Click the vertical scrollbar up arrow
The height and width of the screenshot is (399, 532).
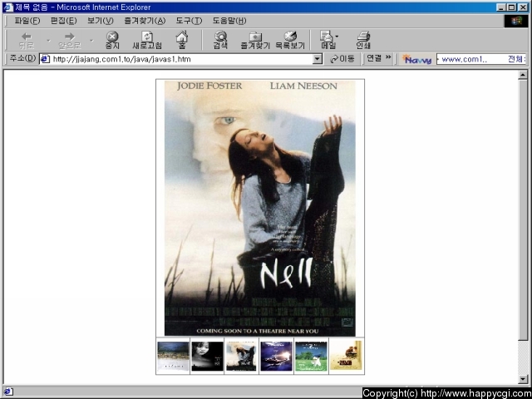point(523,75)
